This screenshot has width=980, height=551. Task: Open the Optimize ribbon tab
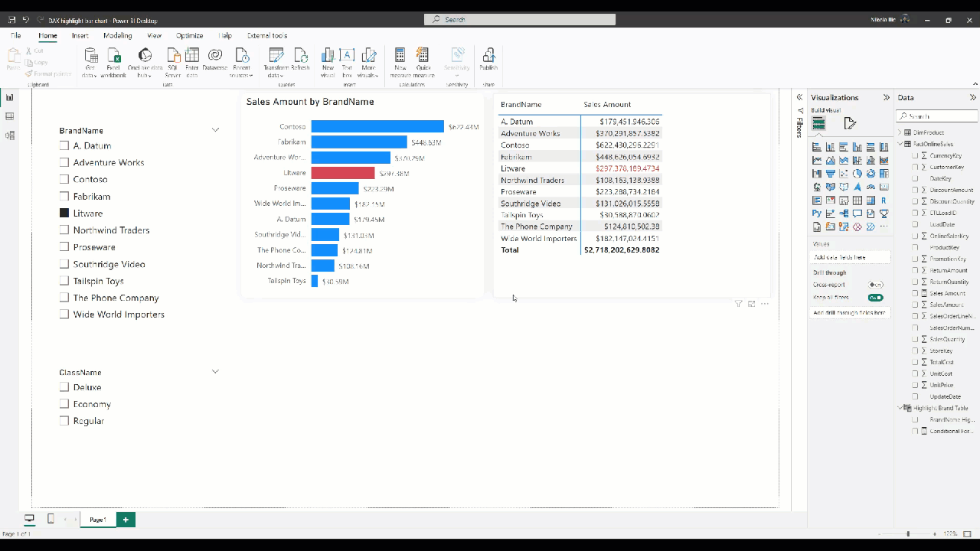[x=189, y=35]
